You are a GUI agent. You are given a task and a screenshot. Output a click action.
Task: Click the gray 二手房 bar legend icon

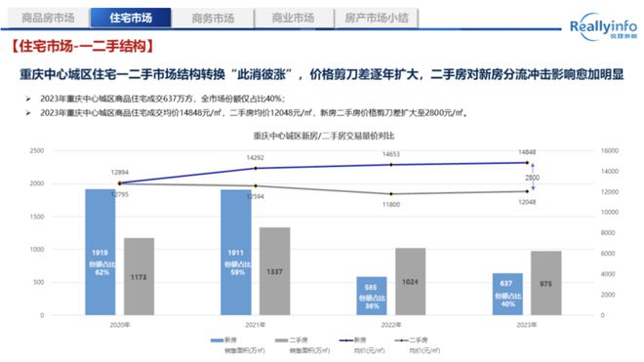tap(281, 341)
